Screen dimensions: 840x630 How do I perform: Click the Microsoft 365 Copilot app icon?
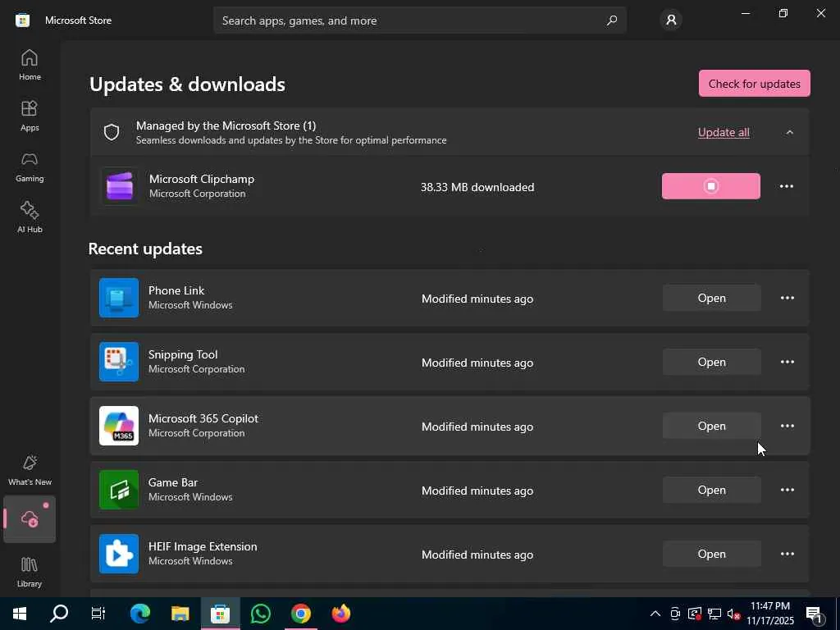pyautogui.click(x=119, y=426)
